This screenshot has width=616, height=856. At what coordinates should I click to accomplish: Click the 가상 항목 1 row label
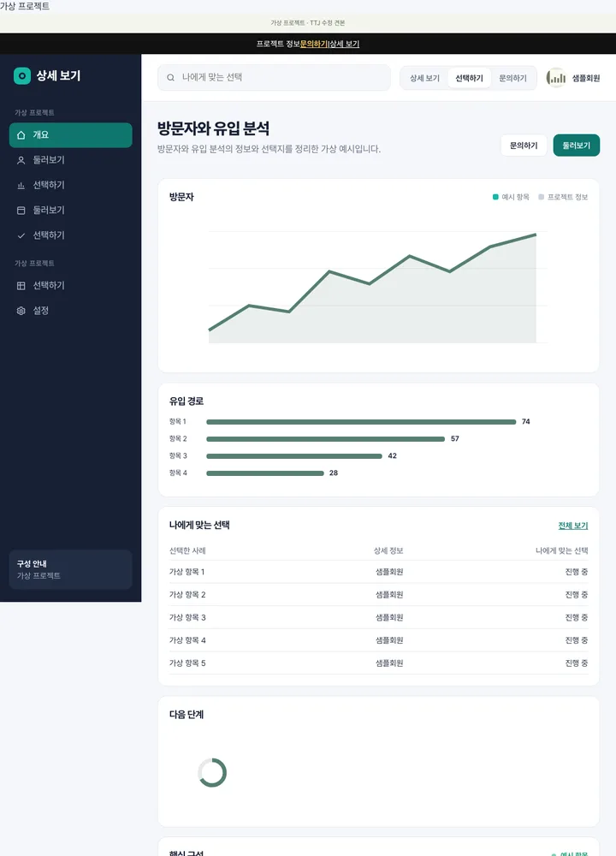(x=187, y=572)
